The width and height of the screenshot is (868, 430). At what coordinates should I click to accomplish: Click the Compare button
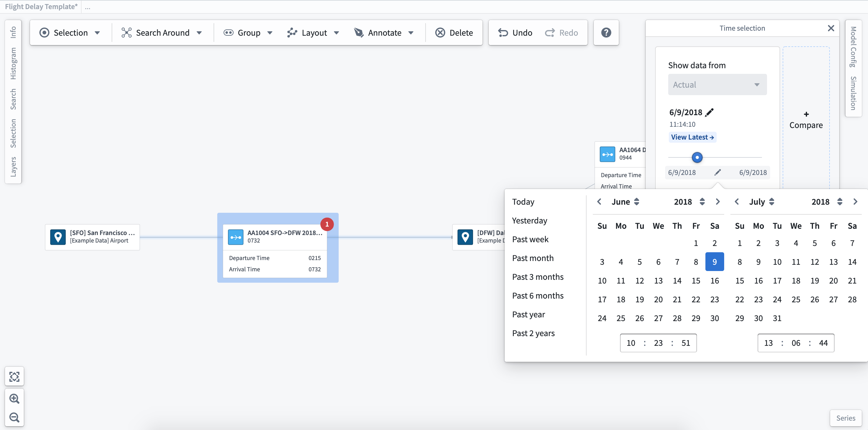806,120
